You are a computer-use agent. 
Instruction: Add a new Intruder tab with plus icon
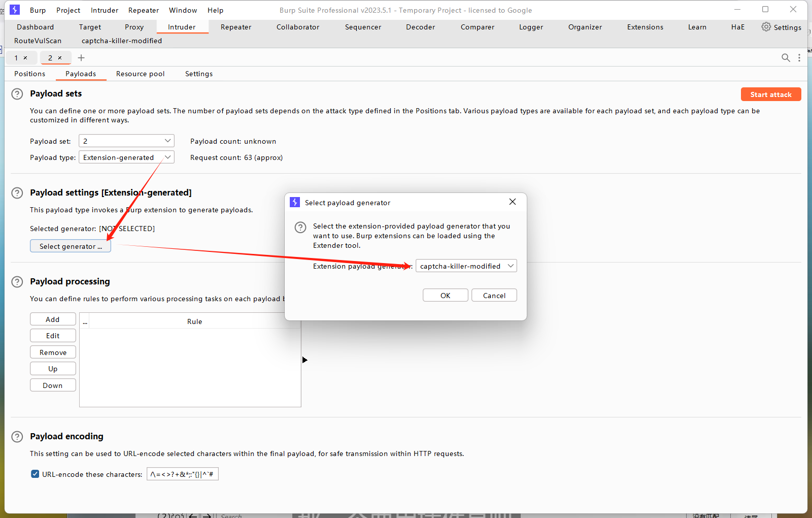pos(81,58)
